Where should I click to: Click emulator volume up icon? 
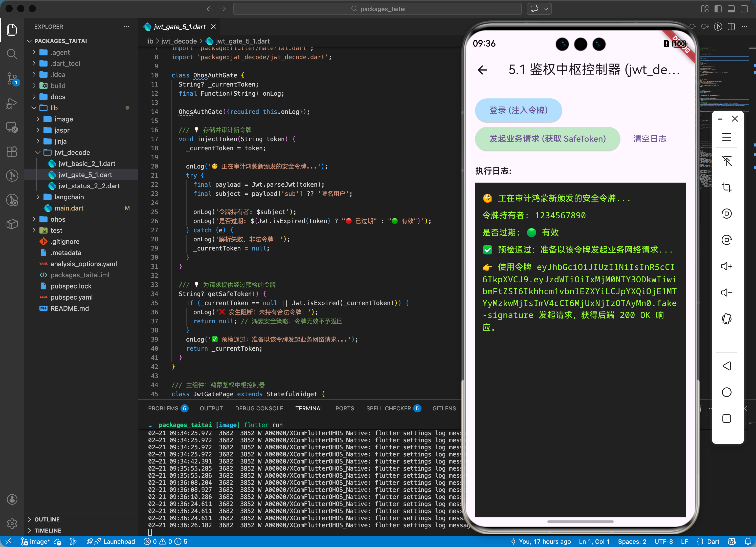pos(726,266)
